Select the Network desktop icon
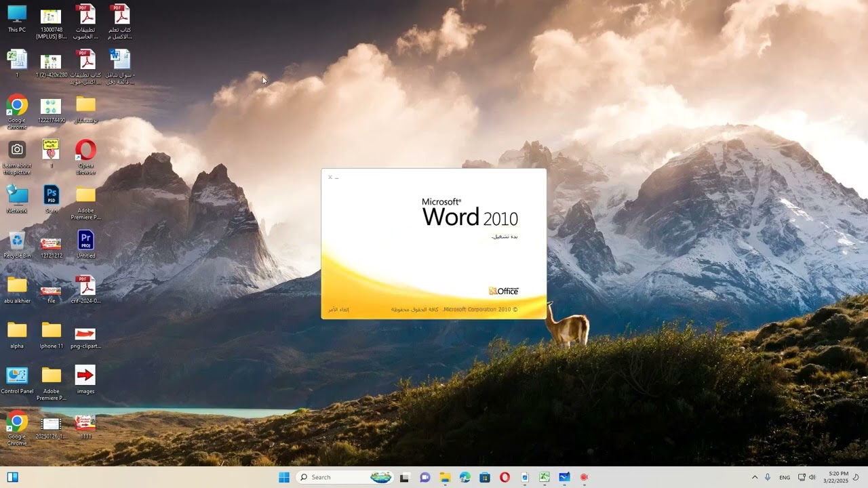 pyautogui.click(x=17, y=199)
